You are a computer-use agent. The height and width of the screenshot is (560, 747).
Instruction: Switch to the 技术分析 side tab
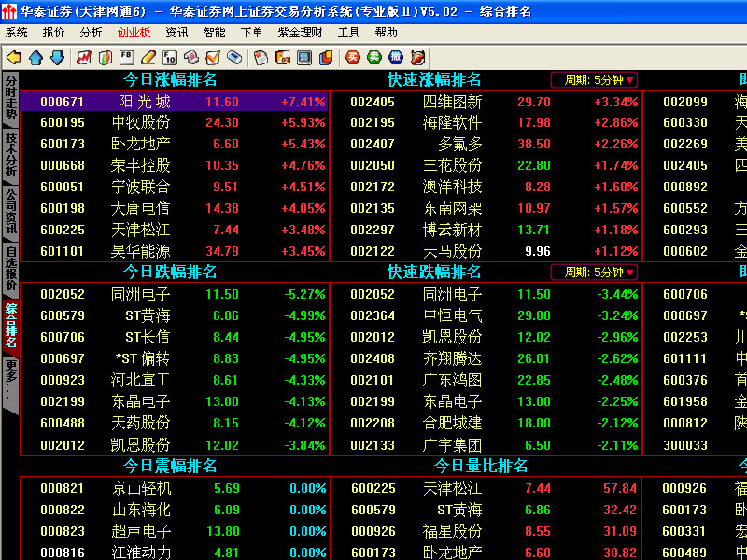(x=10, y=156)
